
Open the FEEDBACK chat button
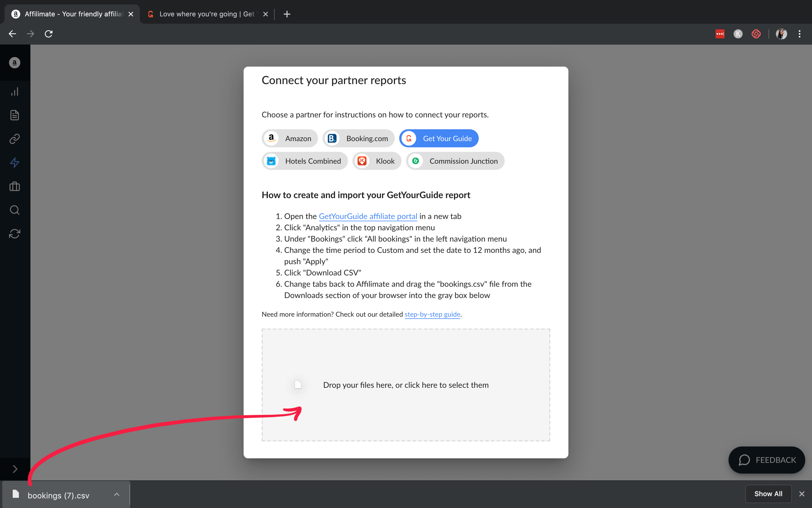766,460
